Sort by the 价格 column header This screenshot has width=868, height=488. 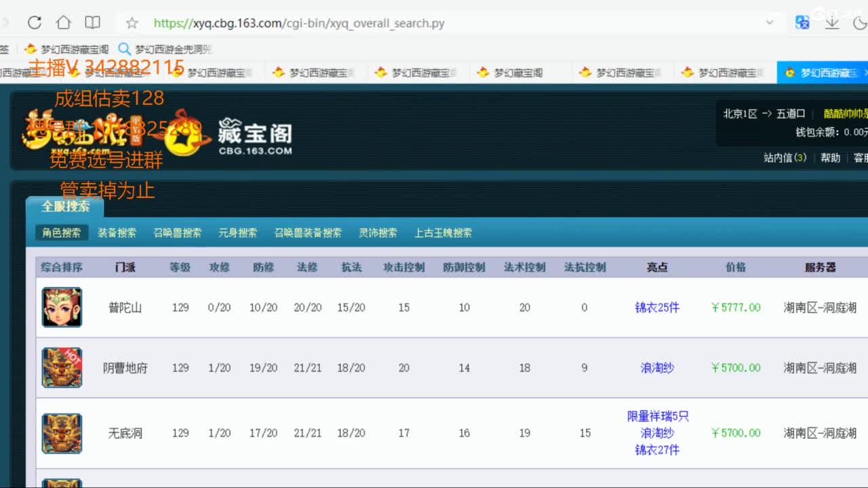pyautogui.click(x=736, y=267)
